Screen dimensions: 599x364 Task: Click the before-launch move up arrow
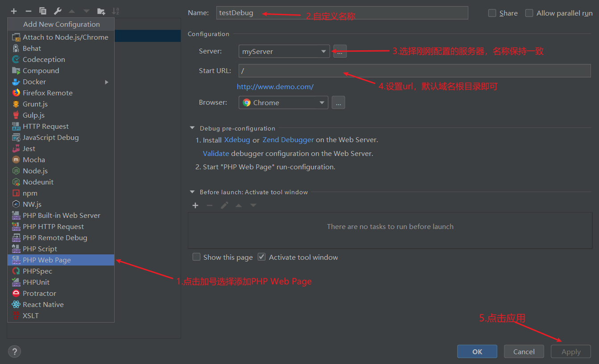tap(239, 205)
